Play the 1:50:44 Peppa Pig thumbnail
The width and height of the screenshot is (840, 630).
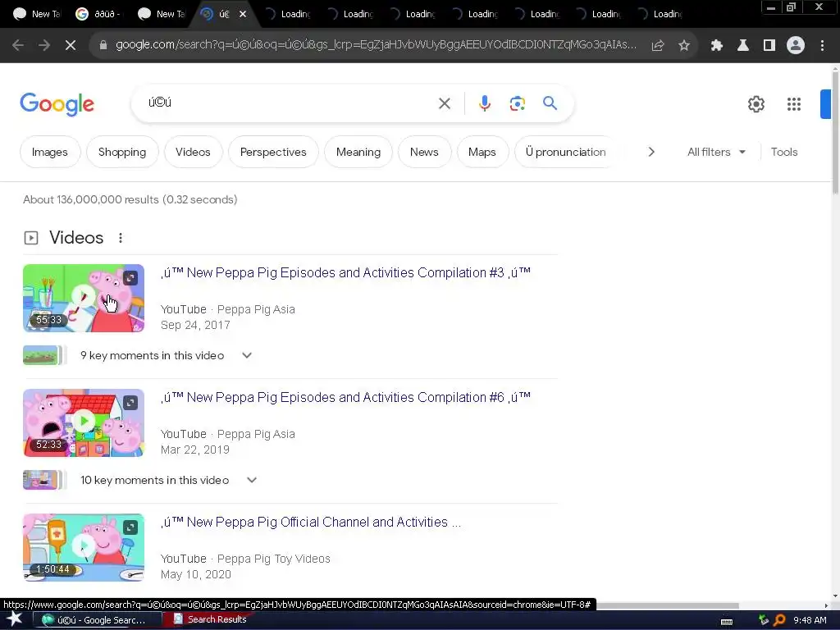84,547
